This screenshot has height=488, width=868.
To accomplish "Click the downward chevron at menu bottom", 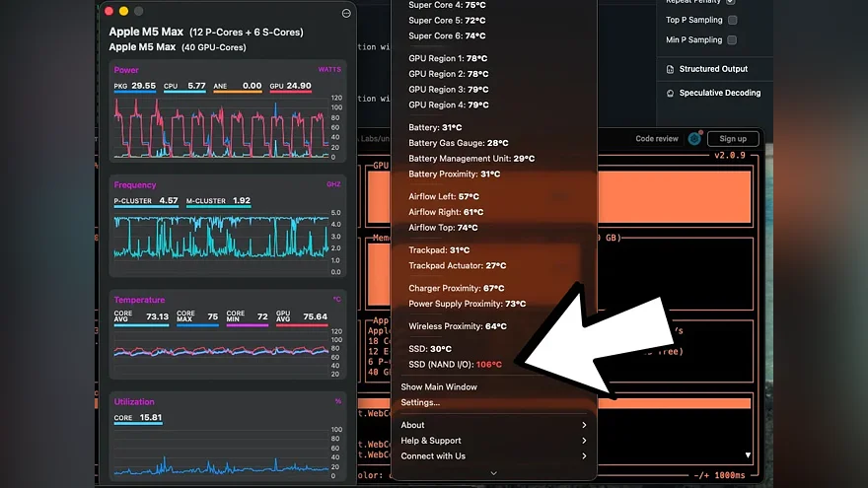I will tap(494, 473).
